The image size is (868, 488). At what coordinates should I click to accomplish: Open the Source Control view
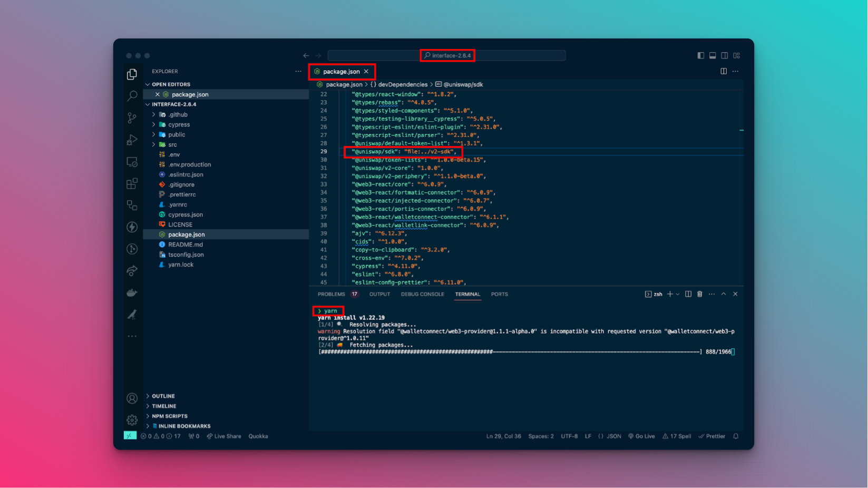pos(132,118)
